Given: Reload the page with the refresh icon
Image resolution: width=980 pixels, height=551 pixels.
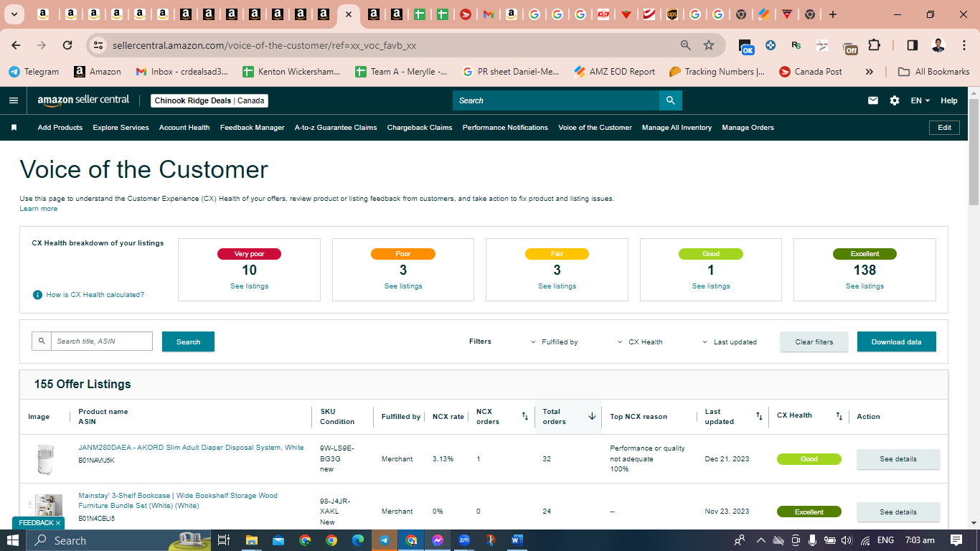Looking at the screenshot, I should [x=67, y=45].
